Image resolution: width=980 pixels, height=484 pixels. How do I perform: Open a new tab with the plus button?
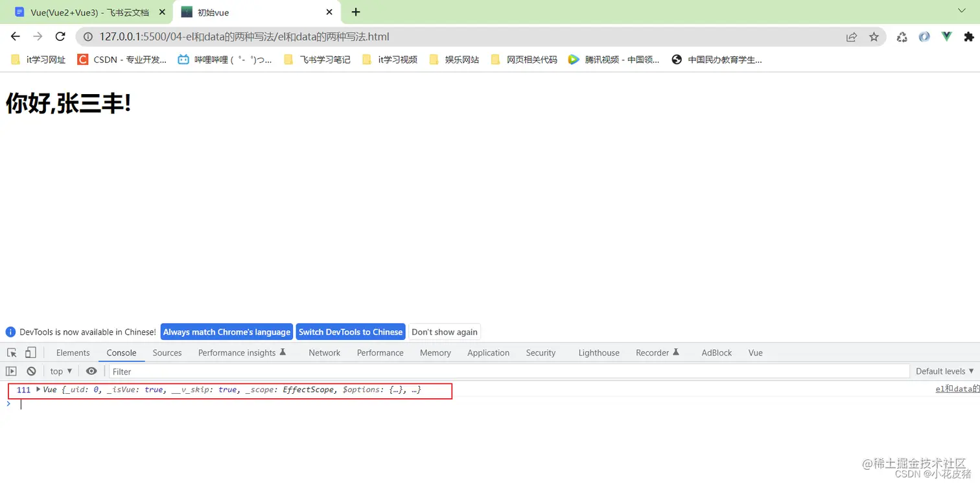356,12
